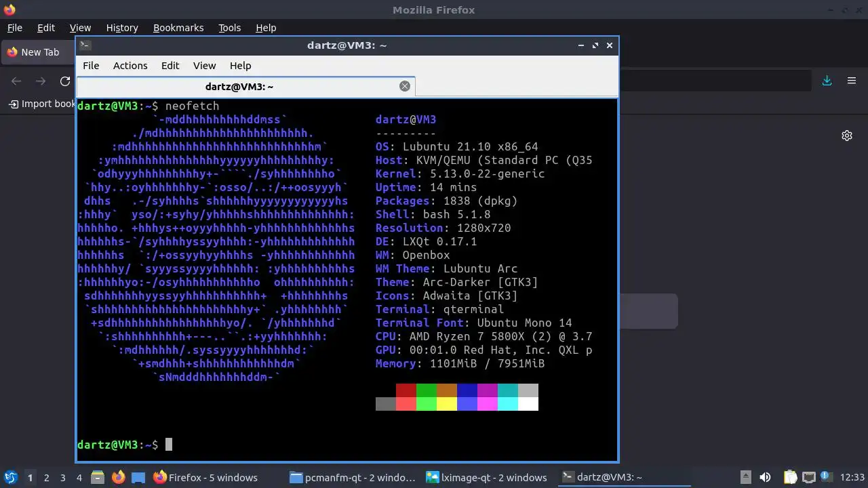The width and height of the screenshot is (868, 488).
Task: Open the QTerminal View menu
Action: click(204, 66)
